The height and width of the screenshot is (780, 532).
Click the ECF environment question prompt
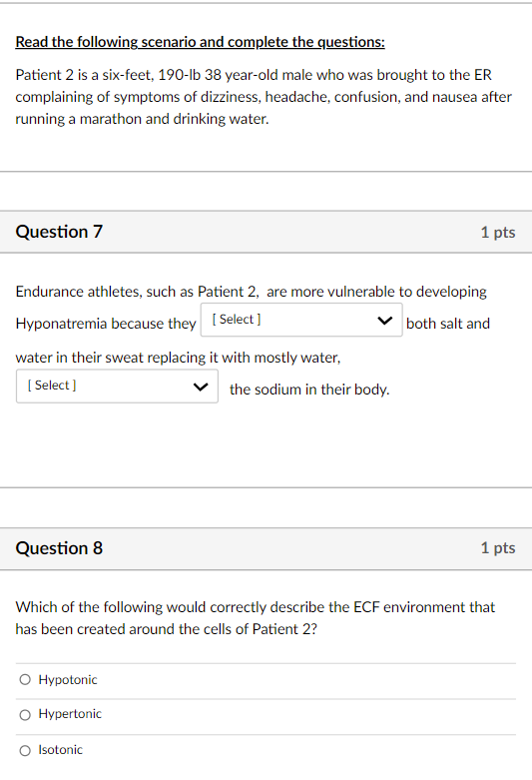point(256,618)
